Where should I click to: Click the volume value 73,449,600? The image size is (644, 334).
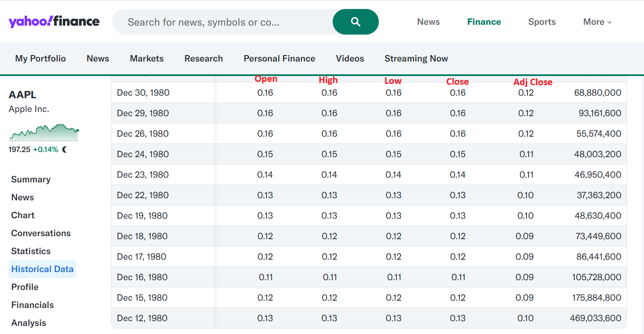[598, 236]
